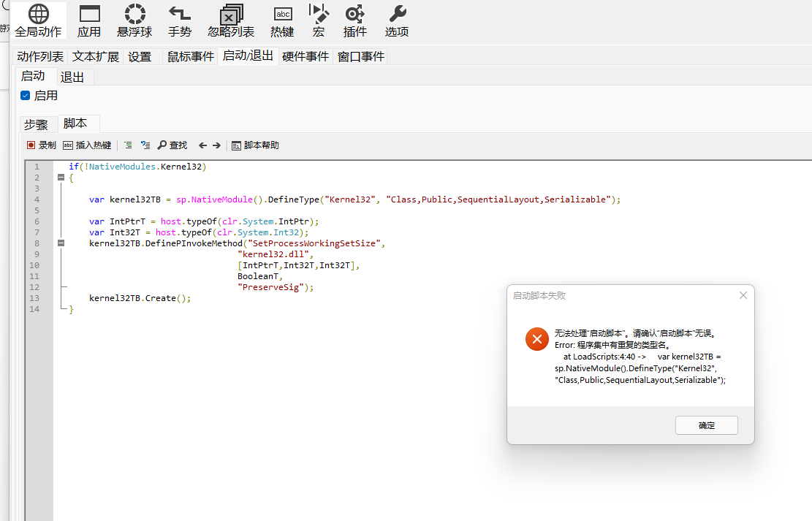Open the 悬浮球 floating ball section
Screen dimensions: 812x521
[x=134, y=20]
